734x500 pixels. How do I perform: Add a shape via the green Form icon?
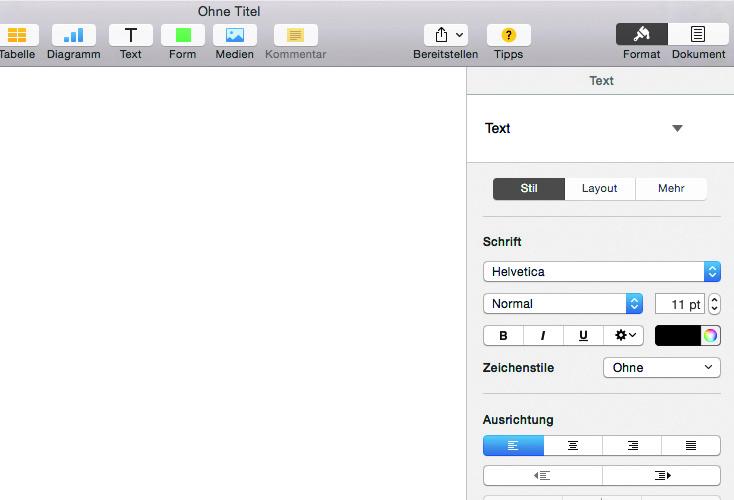pos(183,35)
